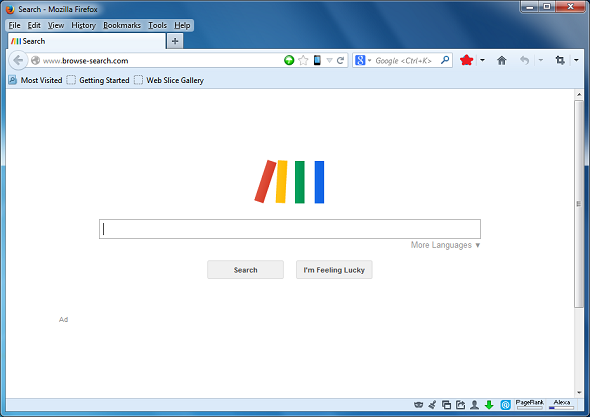Open the search engine selector dropdown arrow
This screenshot has height=417, width=590.
(x=370, y=61)
